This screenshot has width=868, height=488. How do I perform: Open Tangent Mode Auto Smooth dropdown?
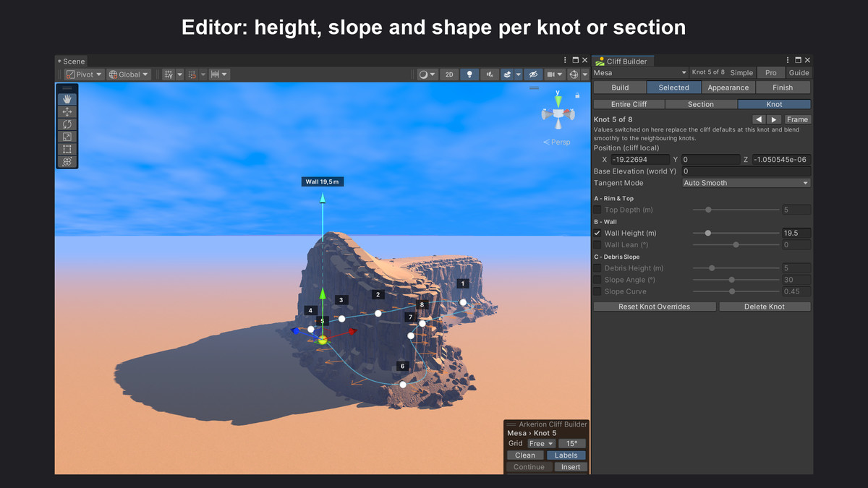746,183
